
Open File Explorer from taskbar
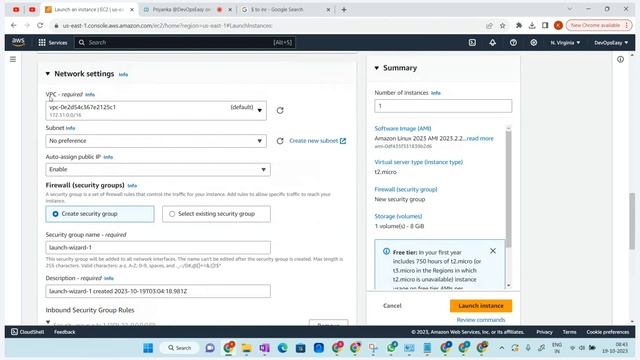[247, 348]
